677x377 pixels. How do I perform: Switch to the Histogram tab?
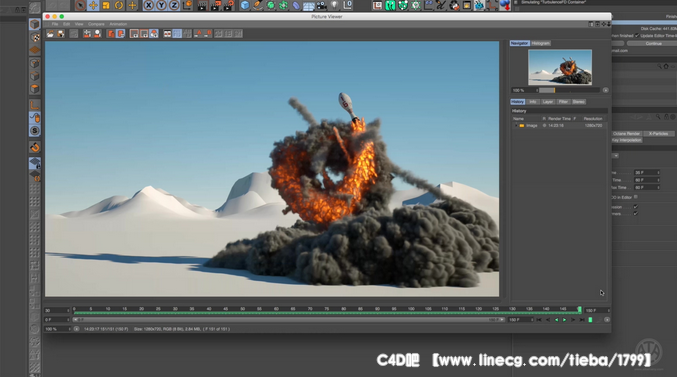tap(541, 43)
